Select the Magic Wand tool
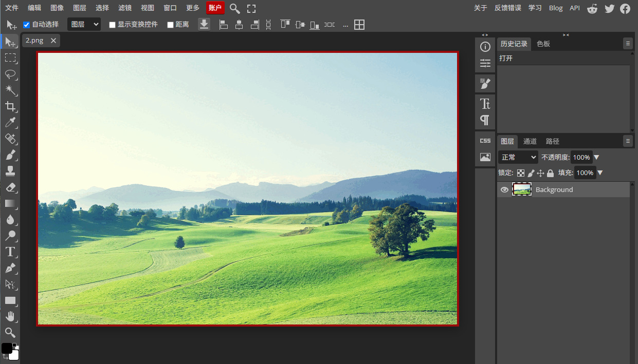The image size is (638, 364). tap(10, 90)
